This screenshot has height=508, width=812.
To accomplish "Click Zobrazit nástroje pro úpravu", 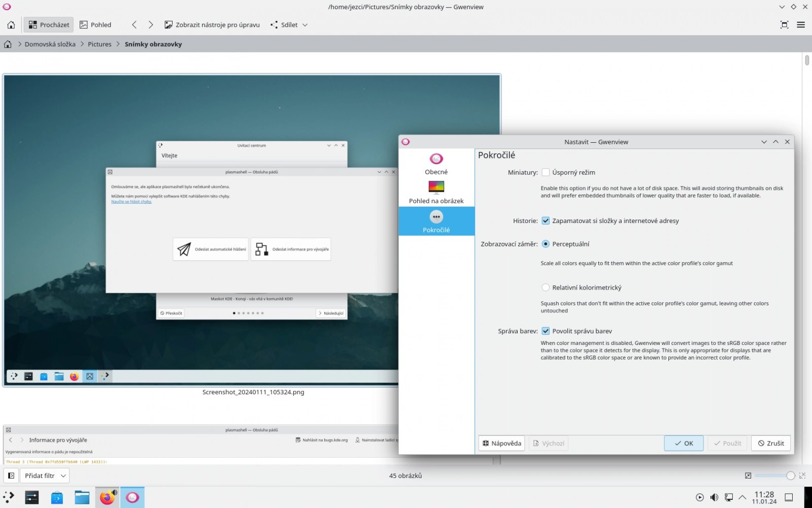I will click(x=212, y=24).
